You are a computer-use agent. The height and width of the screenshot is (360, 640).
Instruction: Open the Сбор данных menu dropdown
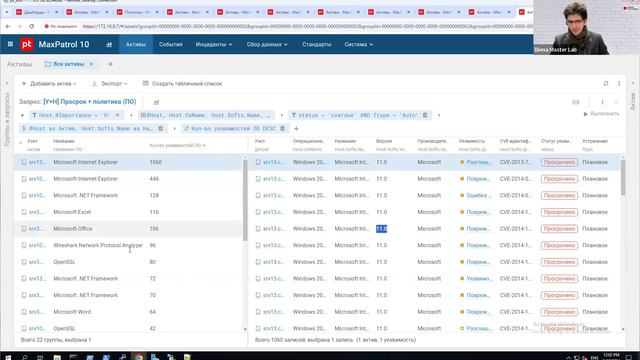click(267, 44)
